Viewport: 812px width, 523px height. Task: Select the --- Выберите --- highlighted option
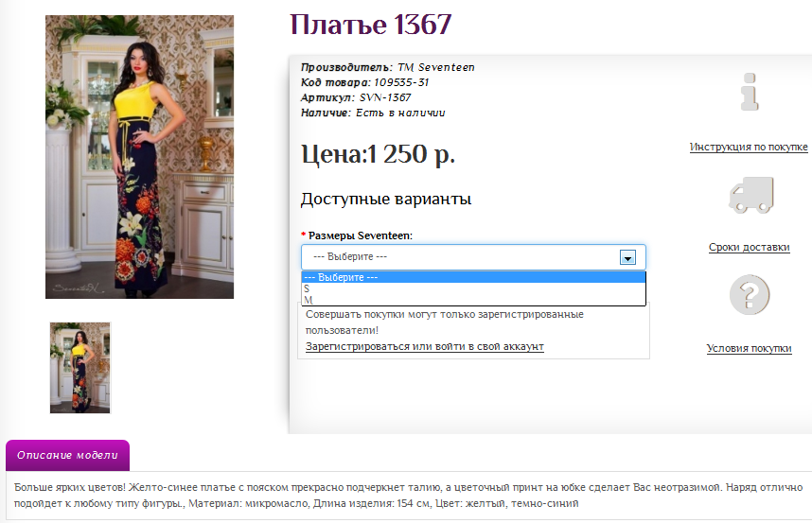coord(473,277)
